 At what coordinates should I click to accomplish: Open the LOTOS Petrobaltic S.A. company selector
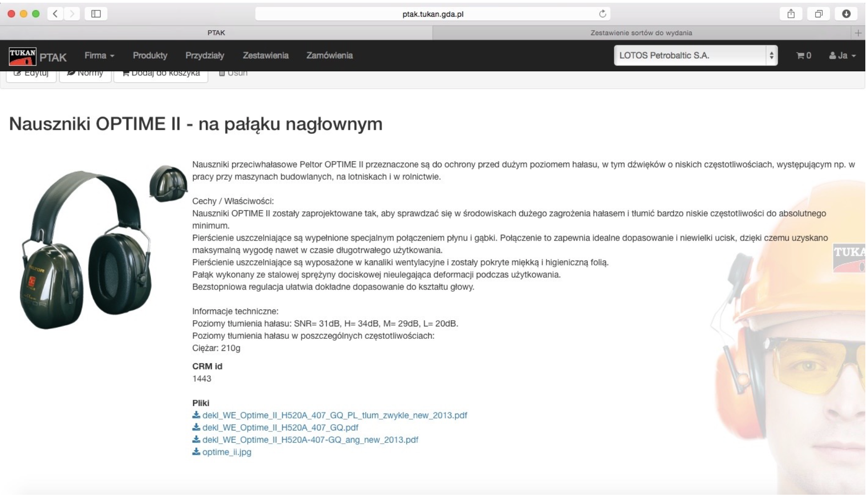pyautogui.click(x=695, y=56)
